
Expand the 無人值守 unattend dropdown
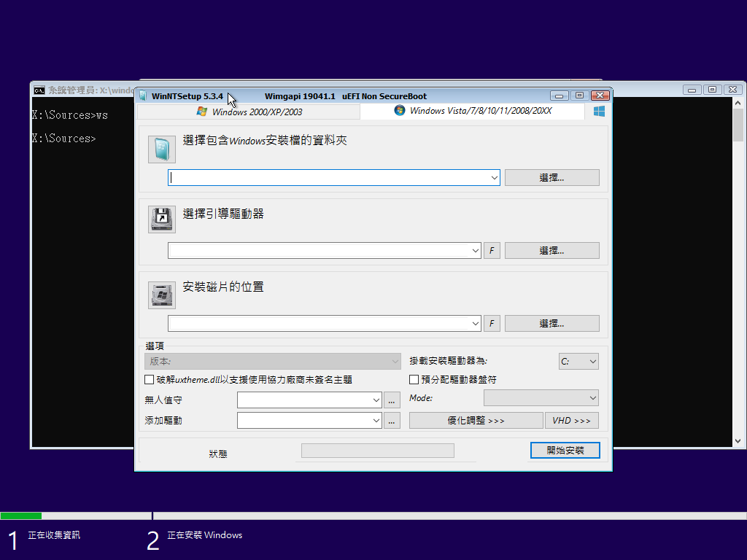pos(376,400)
